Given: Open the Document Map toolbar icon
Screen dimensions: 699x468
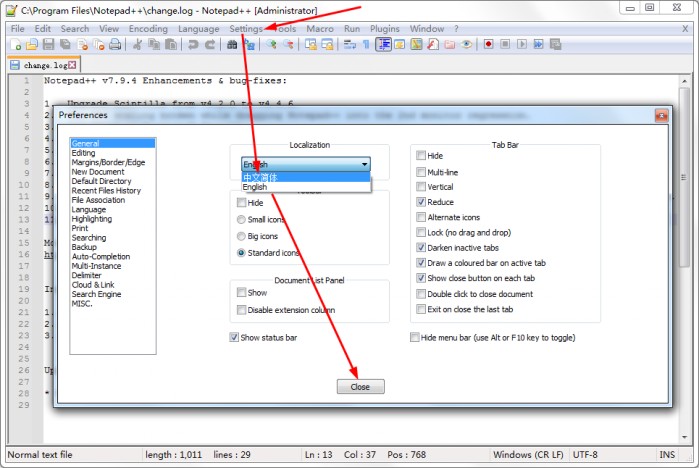Looking at the screenshot, I should pos(416,45).
